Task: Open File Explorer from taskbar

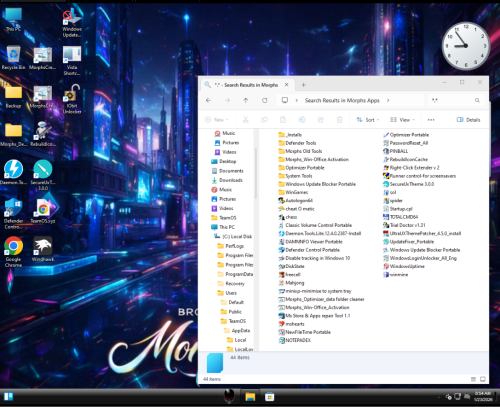Action: [x=250, y=397]
